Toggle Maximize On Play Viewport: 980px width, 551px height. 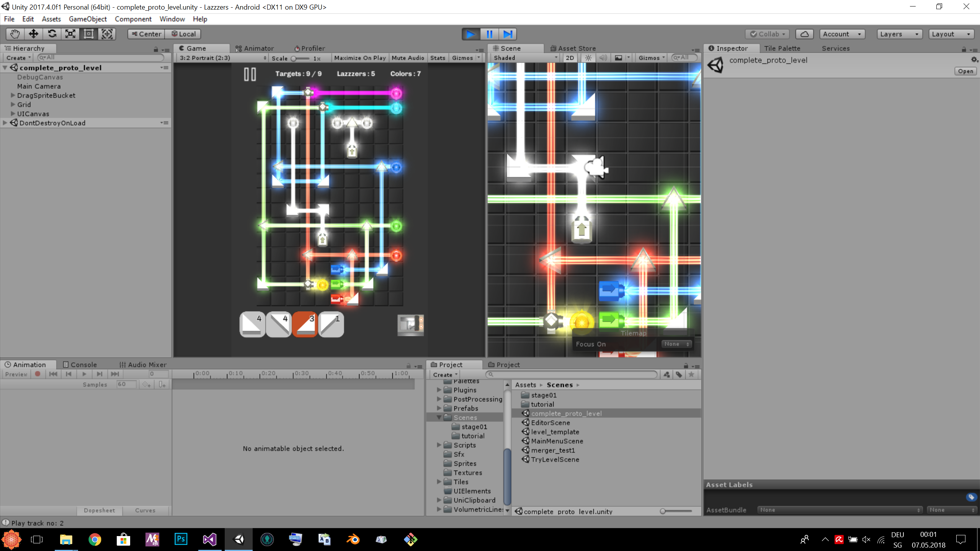tap(359, 58)
